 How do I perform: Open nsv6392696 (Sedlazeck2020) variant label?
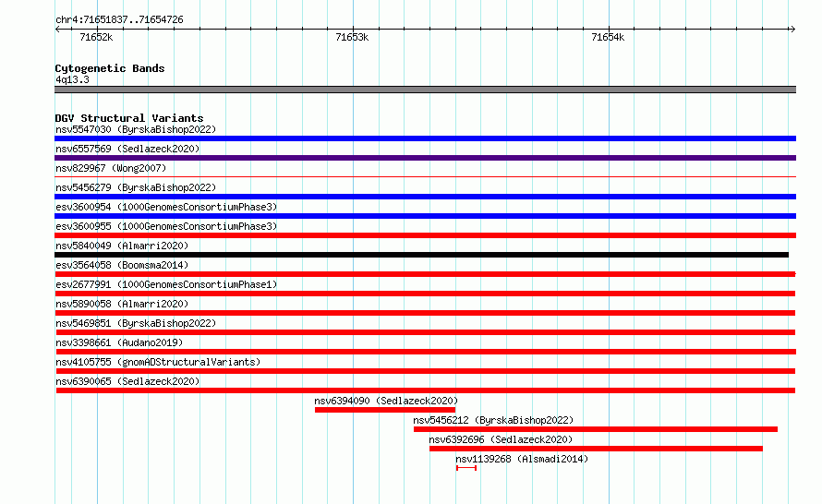click(x=501, y=439)
